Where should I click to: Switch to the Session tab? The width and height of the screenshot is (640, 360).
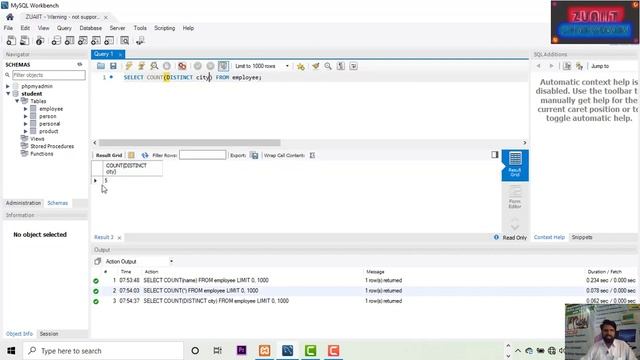pyautogui.click(x=49, y=334)
